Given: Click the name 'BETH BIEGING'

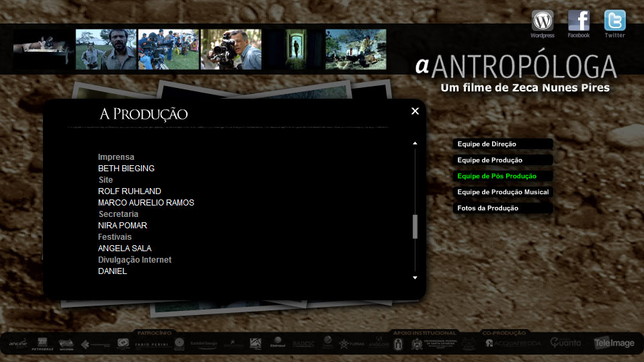Looking at the screenshot, I should 126,169.
